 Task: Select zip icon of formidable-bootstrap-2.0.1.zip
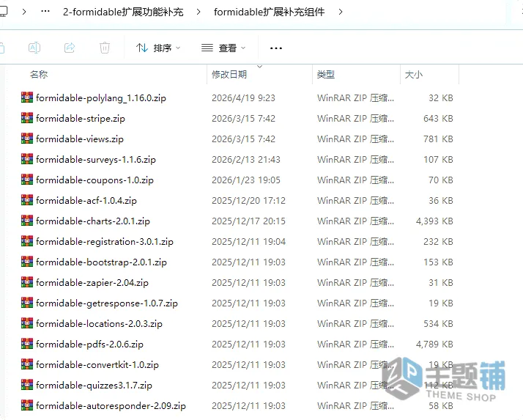pyautogui.click(x=27, y=262)
